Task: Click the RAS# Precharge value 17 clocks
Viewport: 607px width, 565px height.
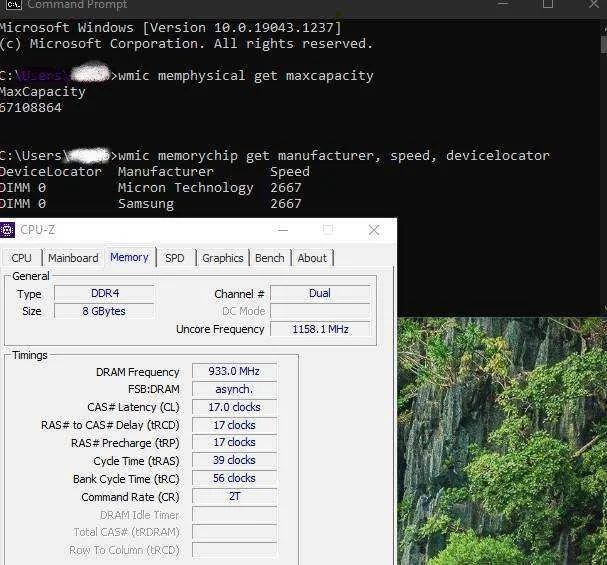Action: (x=235, y=442)
